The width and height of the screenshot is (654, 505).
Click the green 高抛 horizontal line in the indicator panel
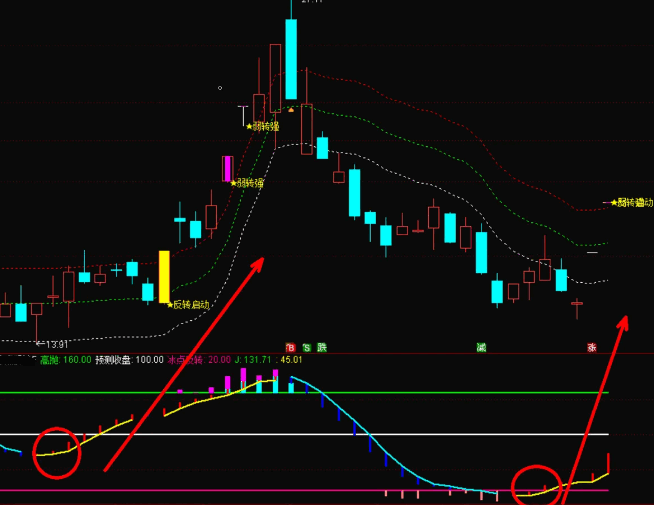coord(304,392)
